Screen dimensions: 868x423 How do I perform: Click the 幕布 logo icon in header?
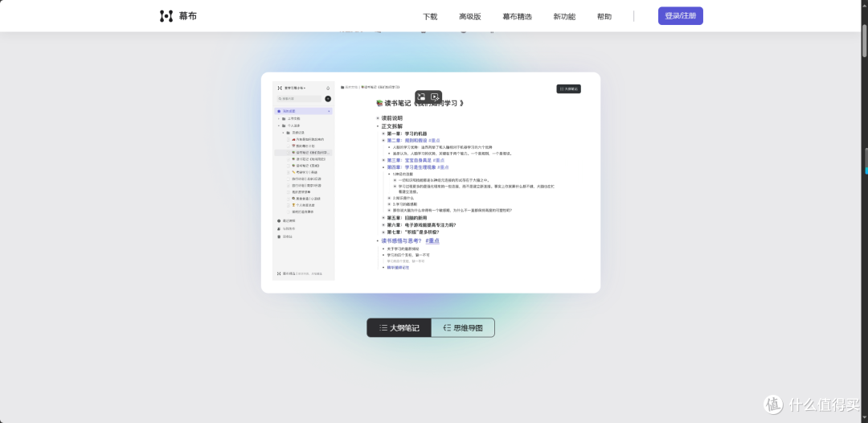click(x=166, y=16)
